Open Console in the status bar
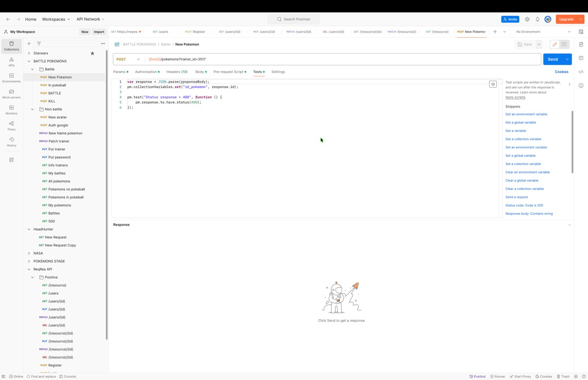588x380 pixels. click(x=68, y=377)
